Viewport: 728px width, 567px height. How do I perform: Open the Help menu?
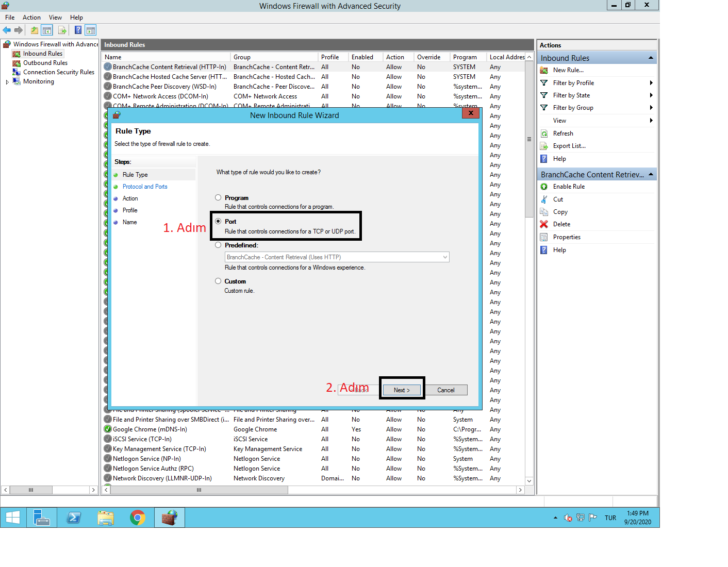click(76, 18)
